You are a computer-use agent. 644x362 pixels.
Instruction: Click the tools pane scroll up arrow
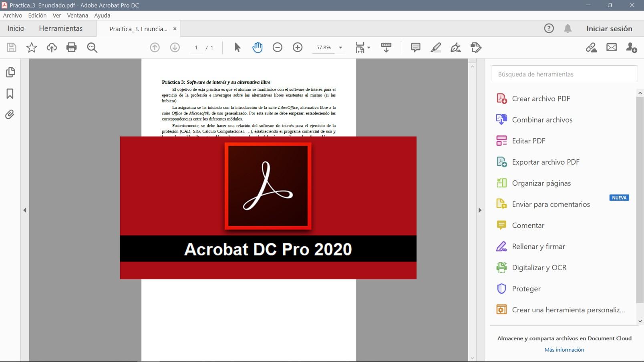pyautogui.click(x=640, y=93)
